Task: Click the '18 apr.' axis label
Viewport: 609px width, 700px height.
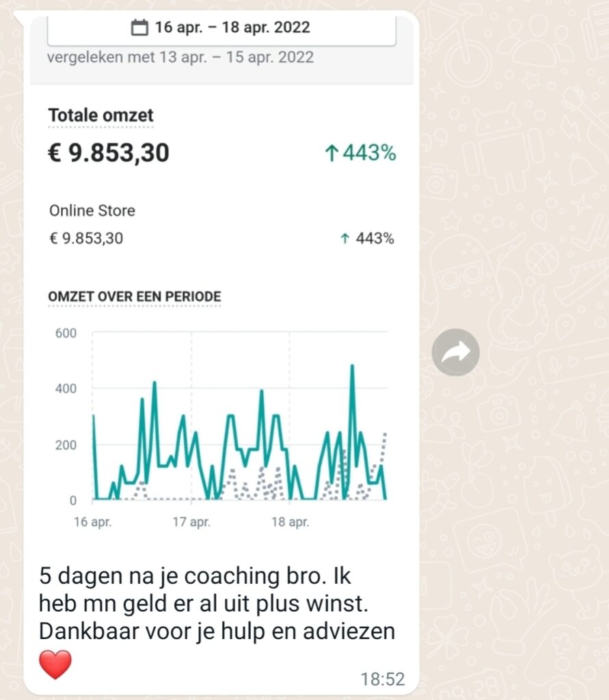Action: pyautogui.click(x=290, y=522)
